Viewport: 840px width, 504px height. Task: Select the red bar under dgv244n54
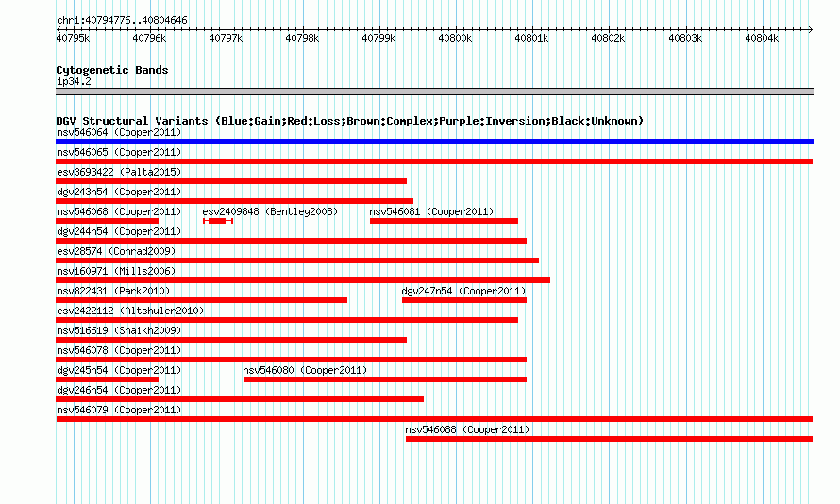pos(291,241)
